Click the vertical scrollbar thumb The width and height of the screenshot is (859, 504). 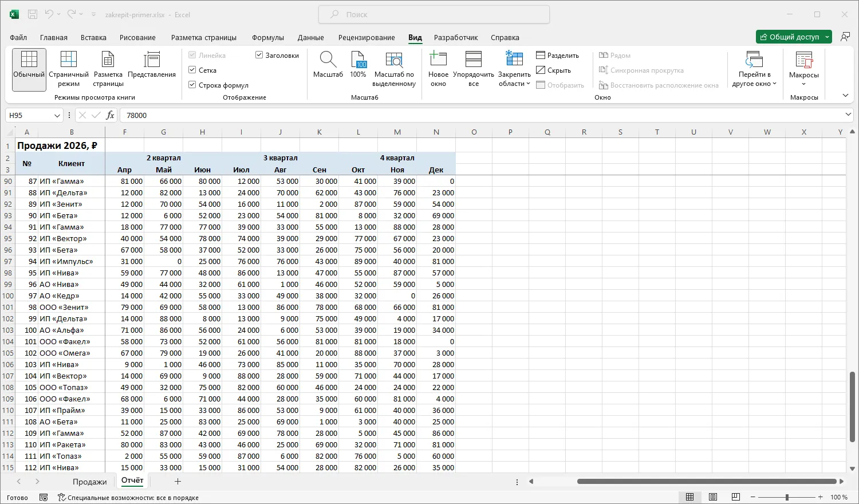click(x=852, y=407)
